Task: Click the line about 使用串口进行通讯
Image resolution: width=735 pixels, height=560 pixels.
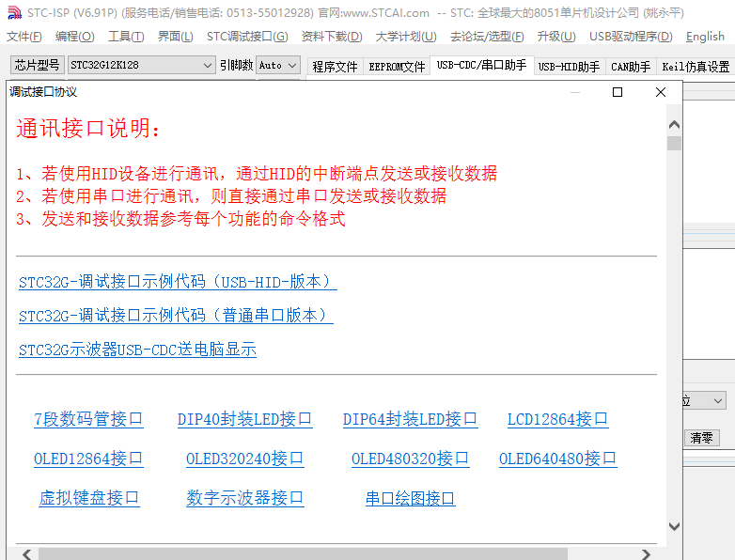Action: (231, 196)
